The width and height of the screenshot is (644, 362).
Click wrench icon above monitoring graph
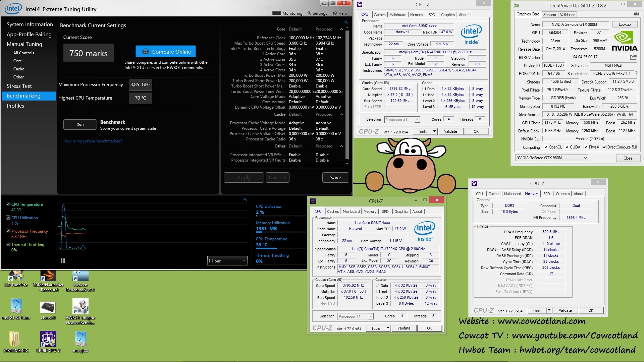click(245, 199)
